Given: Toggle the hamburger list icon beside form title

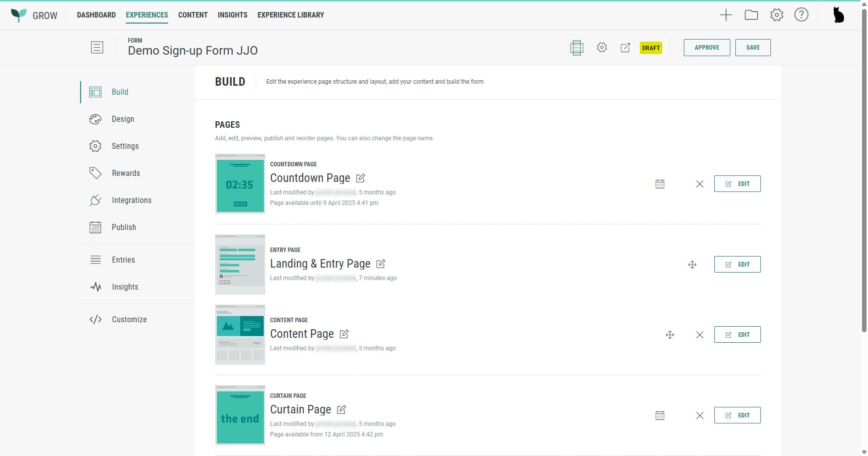Looking at the screenshot, I should coord(97,48).
